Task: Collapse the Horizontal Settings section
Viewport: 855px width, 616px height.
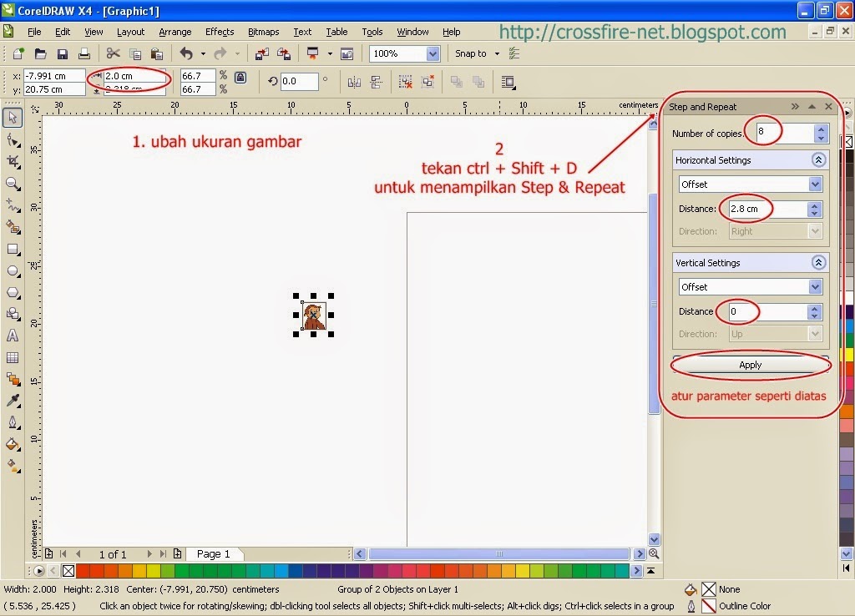Action: (x=818, y=159)
